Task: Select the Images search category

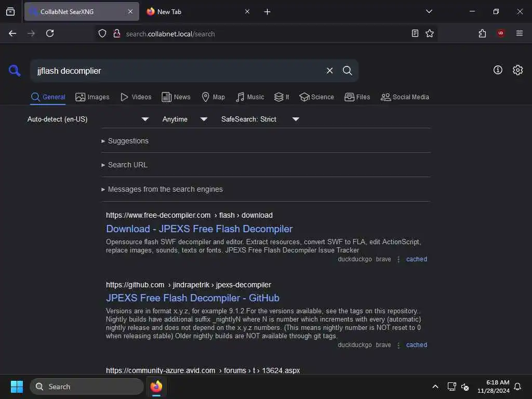Action: point(92,97)
